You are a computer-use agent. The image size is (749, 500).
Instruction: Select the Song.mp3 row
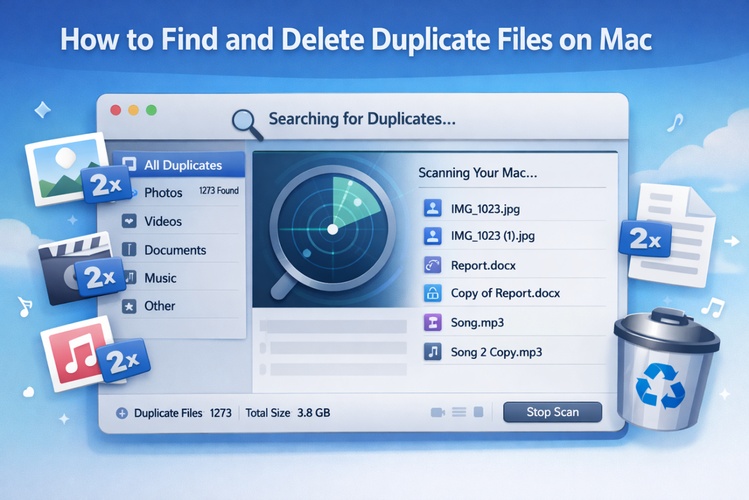click(514, 323)
